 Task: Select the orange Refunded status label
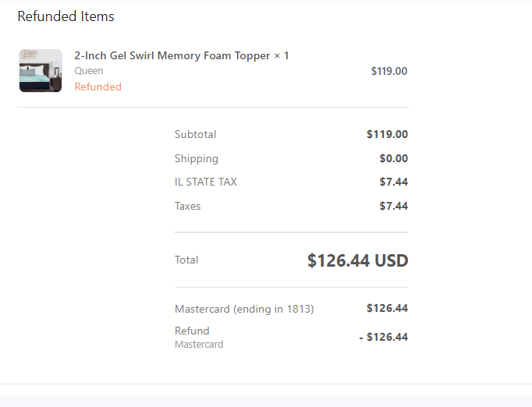[x=98, y=87]
